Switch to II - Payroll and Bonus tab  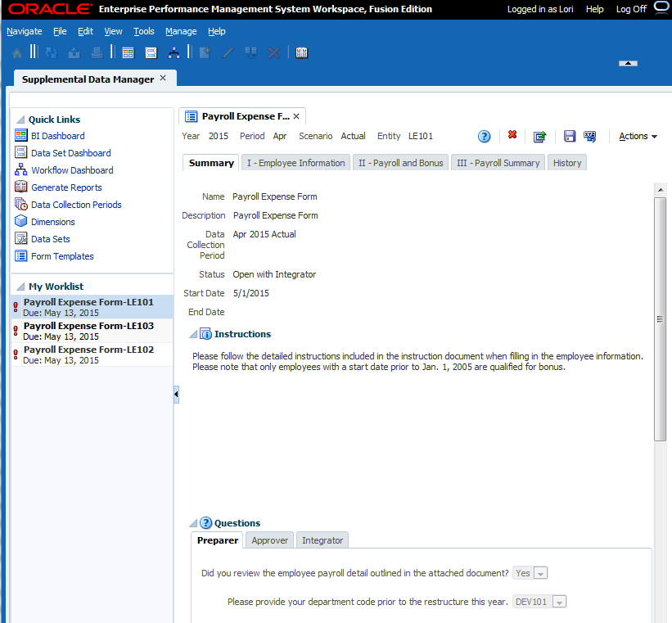400,163
